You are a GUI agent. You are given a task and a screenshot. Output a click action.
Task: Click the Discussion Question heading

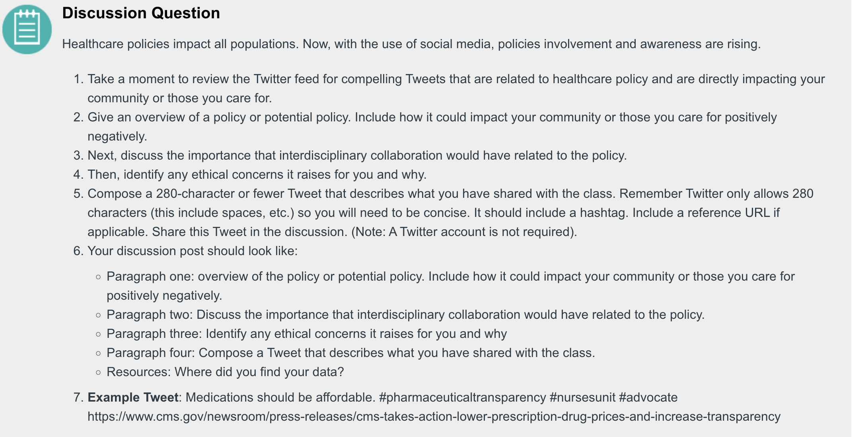pos(141,13)
